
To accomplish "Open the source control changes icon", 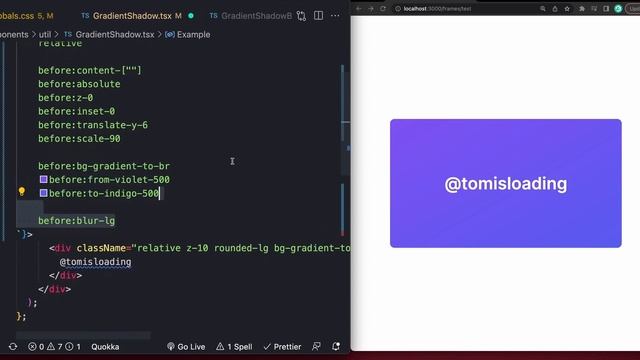I will pos(301,16).
